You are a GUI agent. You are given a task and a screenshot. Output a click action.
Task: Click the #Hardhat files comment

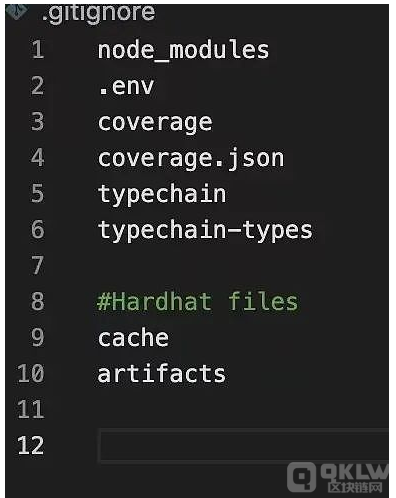coord(197,302)
